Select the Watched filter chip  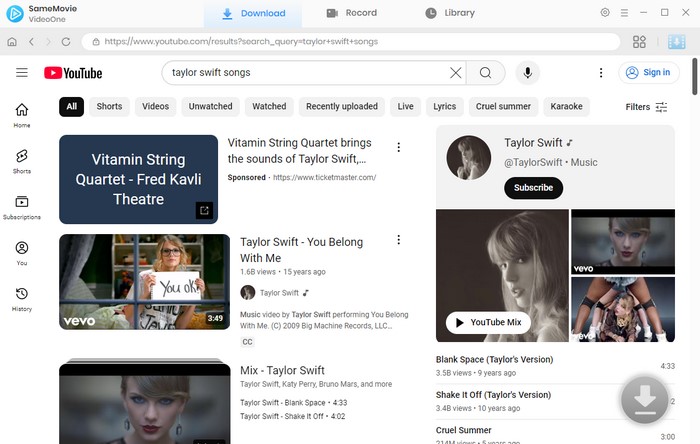tap(269, 107)
